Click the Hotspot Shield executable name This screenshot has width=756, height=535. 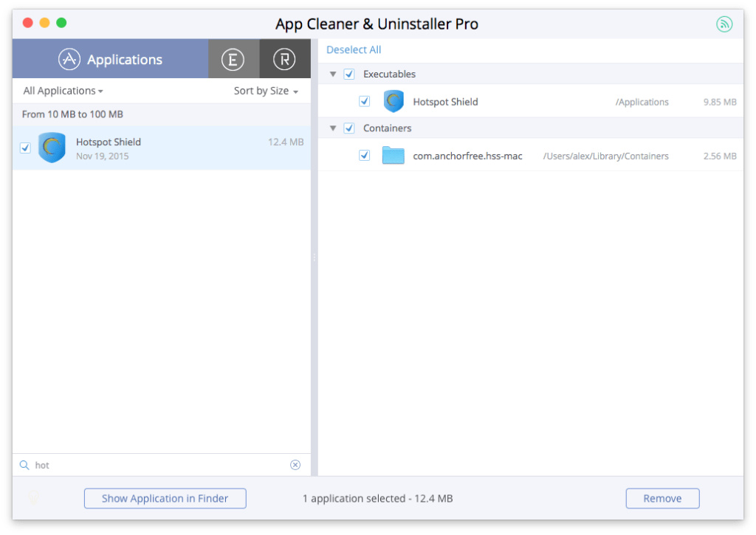(x=445, y=102)
